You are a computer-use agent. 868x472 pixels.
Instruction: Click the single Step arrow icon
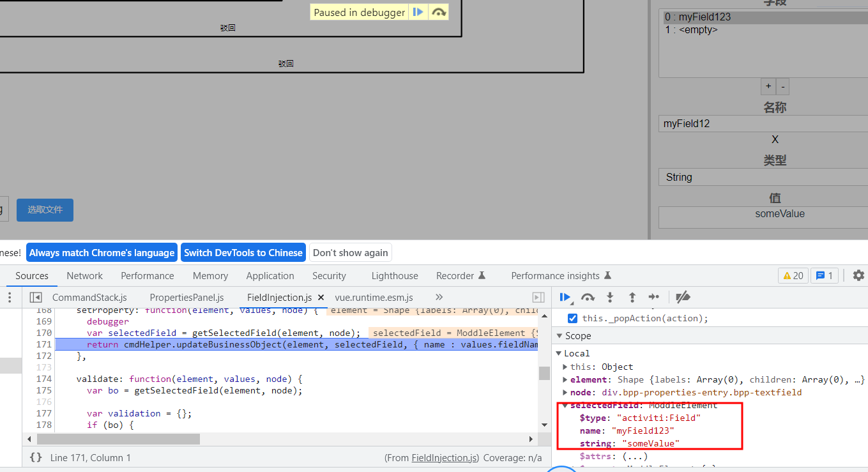(x=653, y=297)
